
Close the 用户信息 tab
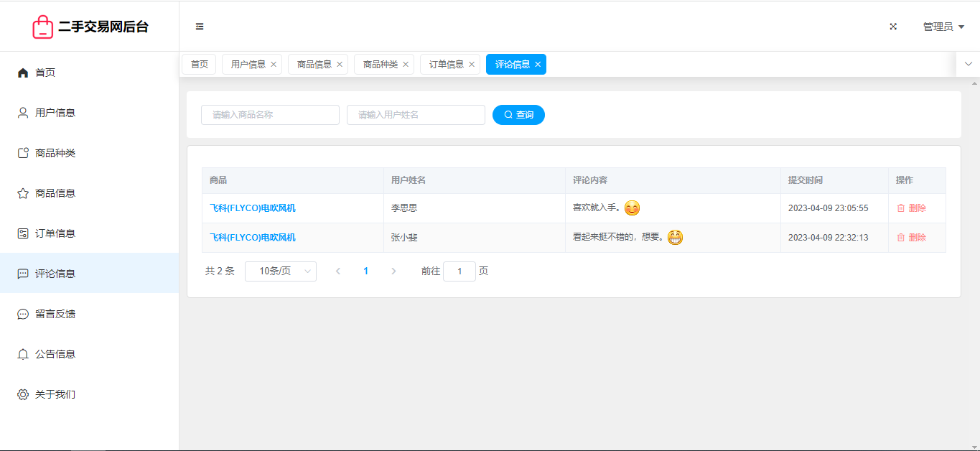(x=274, y=65)
